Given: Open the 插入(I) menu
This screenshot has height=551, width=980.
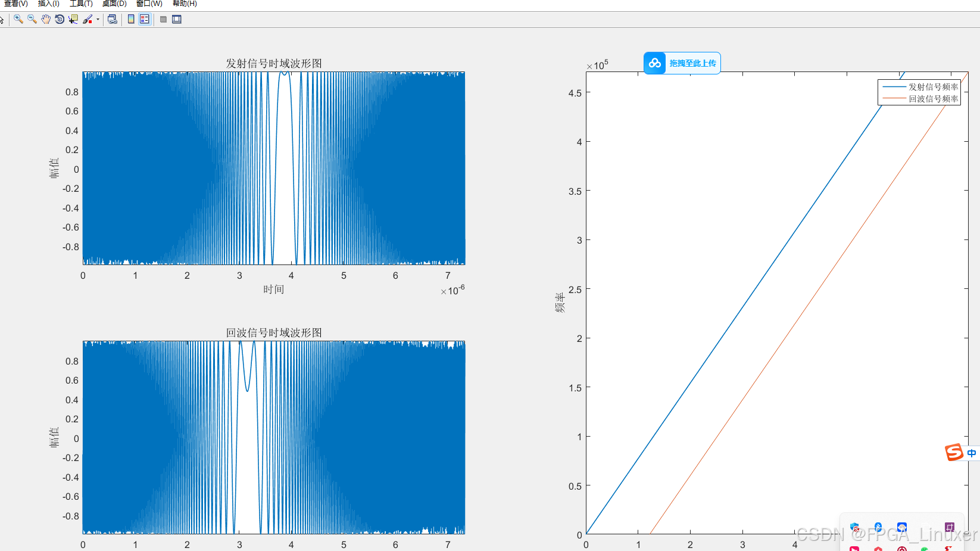Looking at the screenshot, I should 49,4.
